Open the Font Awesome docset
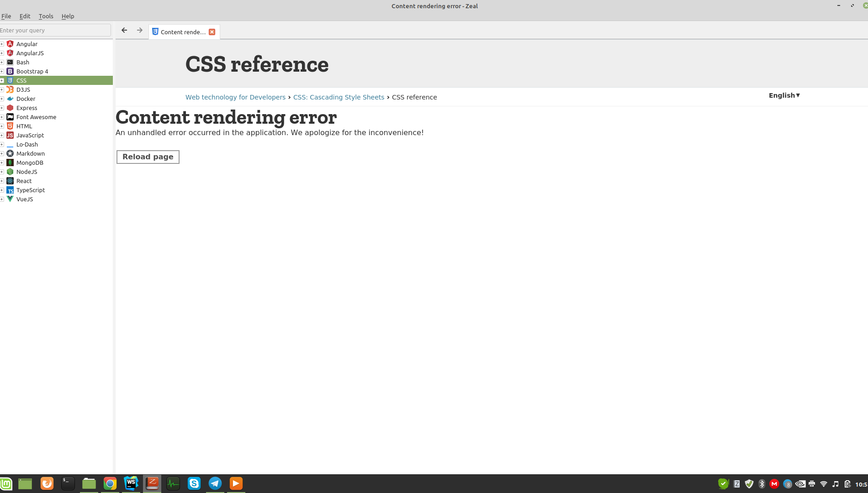868x493 pixels. (x=36, y=117)
